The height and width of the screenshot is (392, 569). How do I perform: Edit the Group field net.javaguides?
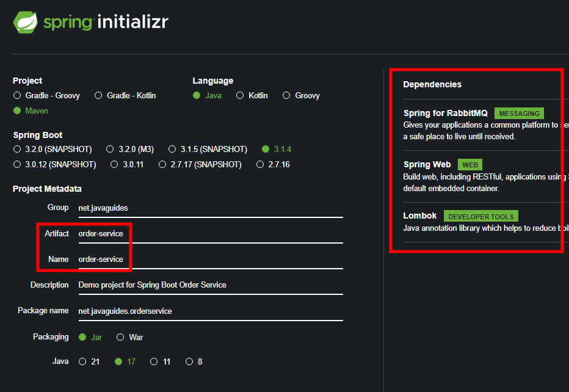click(211, 208)
